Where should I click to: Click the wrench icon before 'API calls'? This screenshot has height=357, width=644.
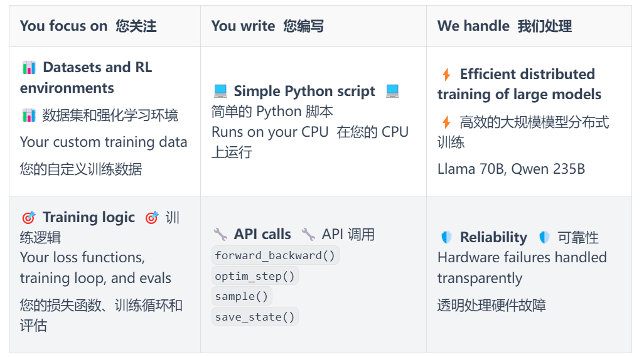point(220,235)
